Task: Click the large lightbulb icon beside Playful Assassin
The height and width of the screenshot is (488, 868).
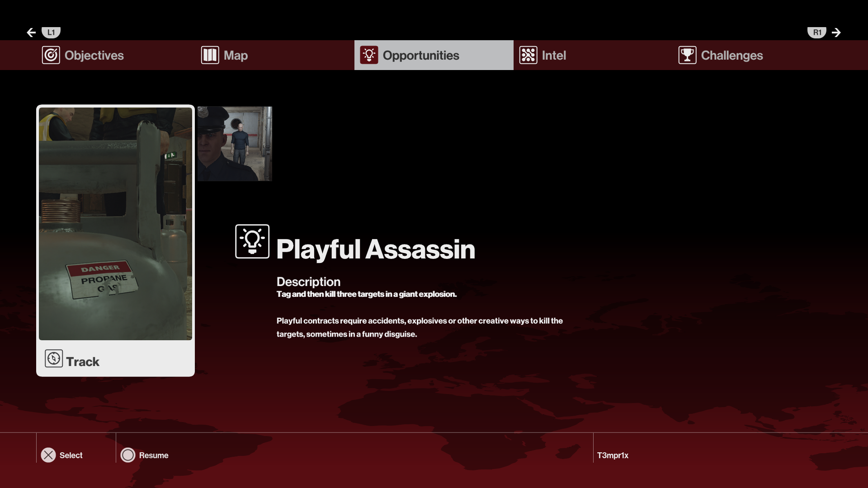Action: tap(252, 241)
